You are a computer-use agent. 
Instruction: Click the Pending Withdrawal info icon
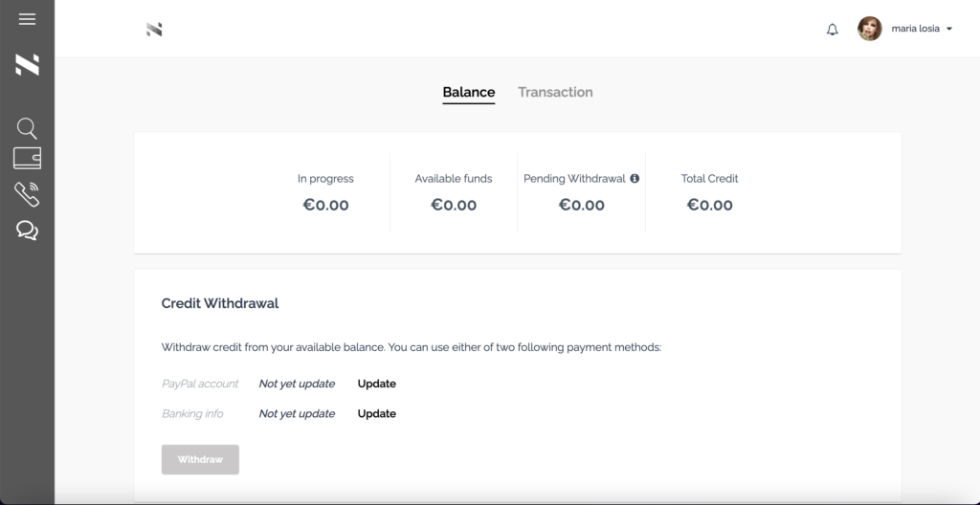click(635, 178)
